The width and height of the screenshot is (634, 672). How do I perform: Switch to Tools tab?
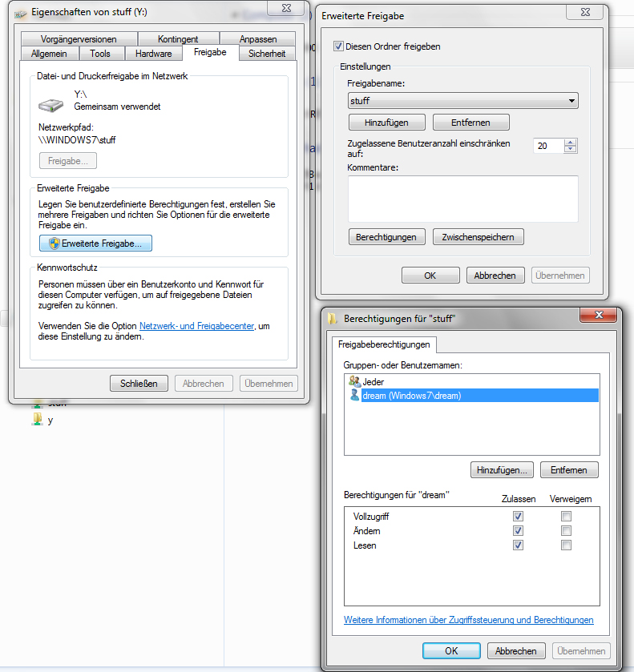click(x=100, y=54)
